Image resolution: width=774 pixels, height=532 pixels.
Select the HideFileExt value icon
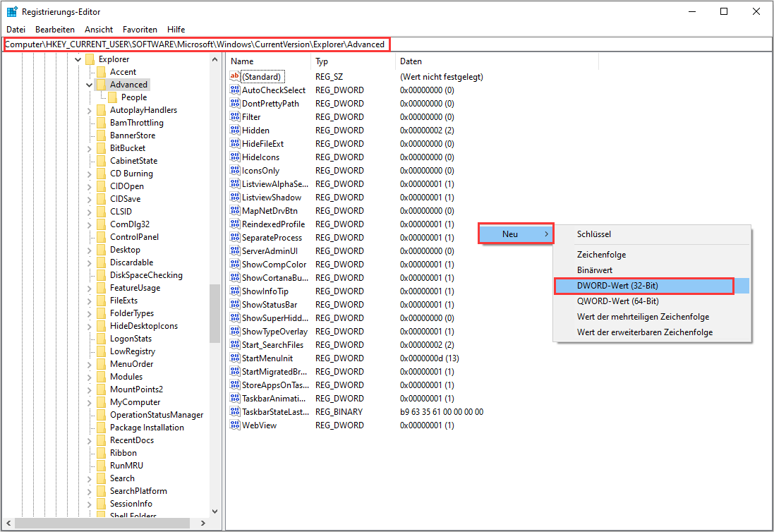(x=235, y=144)
